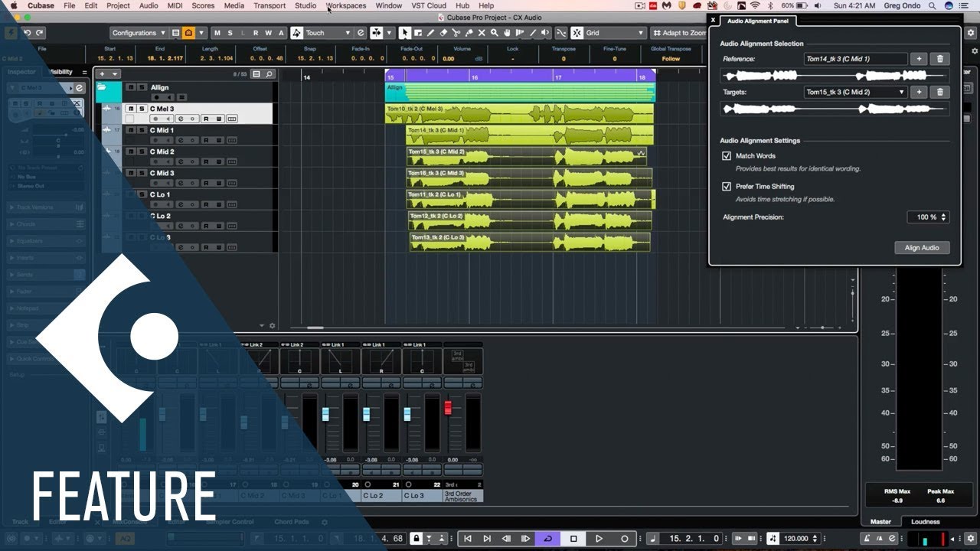The height and width of the screenshot is (551, 980).
Task: Toggle Record Enable on C Mel 3
Action: pyautogui.click(x=156, y=119)
